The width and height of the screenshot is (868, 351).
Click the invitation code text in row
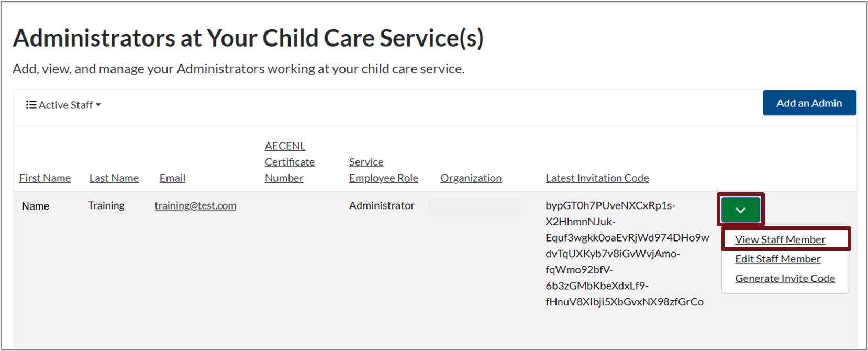627,254
